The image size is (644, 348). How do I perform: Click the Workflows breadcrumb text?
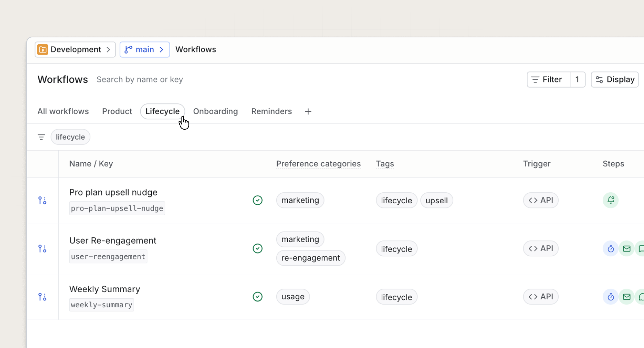tap(196, 49)
